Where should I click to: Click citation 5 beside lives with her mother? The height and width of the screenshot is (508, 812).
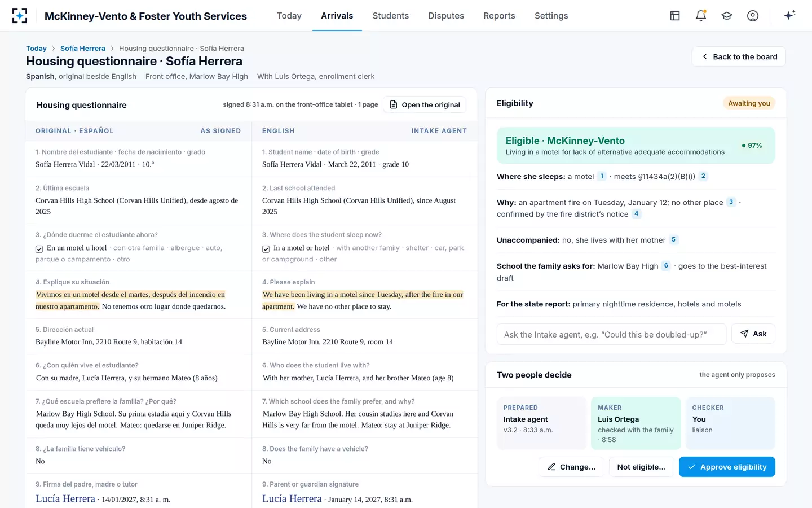coord(673,240)
